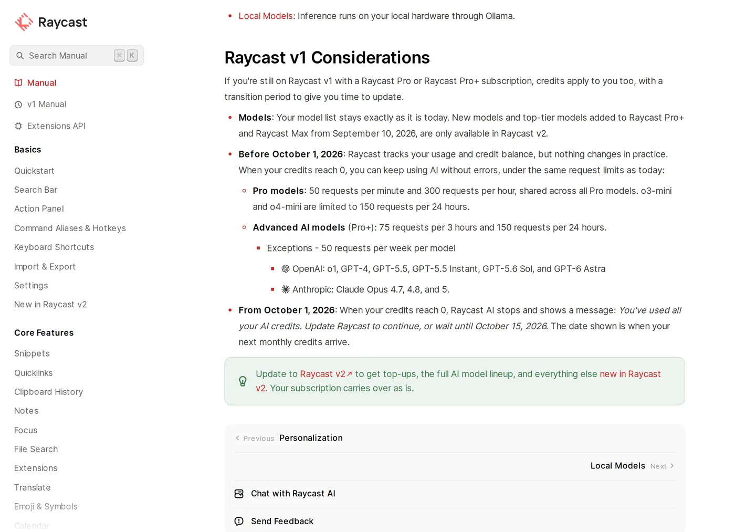756x532 pixels.
Task: Go to Quicklinks page
Action: pyautogui.click(x=34, y=373)
